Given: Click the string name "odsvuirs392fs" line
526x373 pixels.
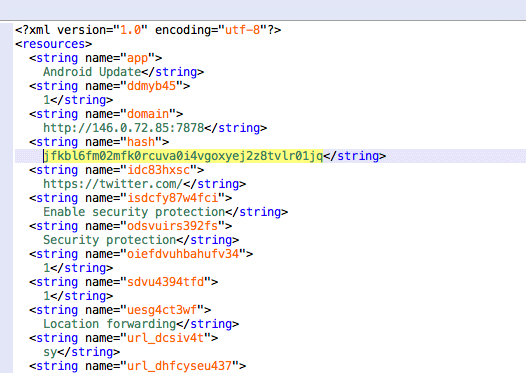Looking at the screenshot, I should coord(130,226).
